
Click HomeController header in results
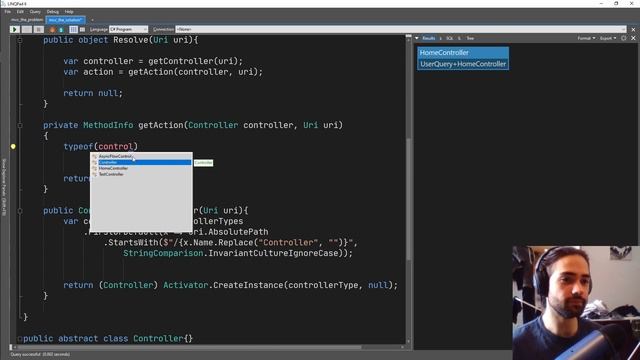point(463,53)
